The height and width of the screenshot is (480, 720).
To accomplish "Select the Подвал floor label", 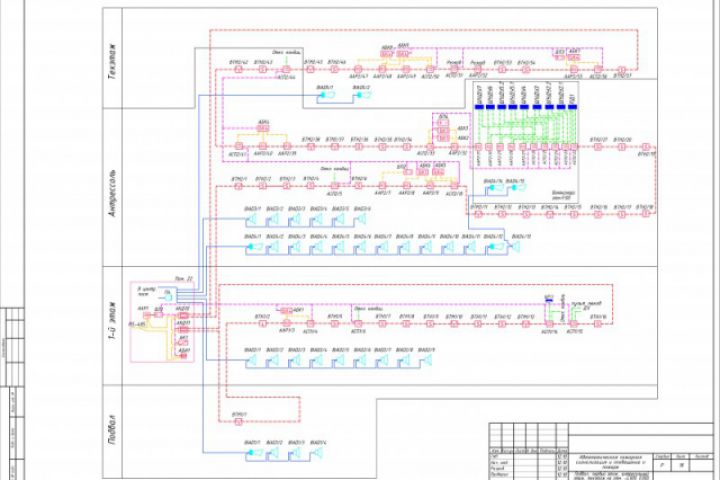I will click(x=112, y=429).
